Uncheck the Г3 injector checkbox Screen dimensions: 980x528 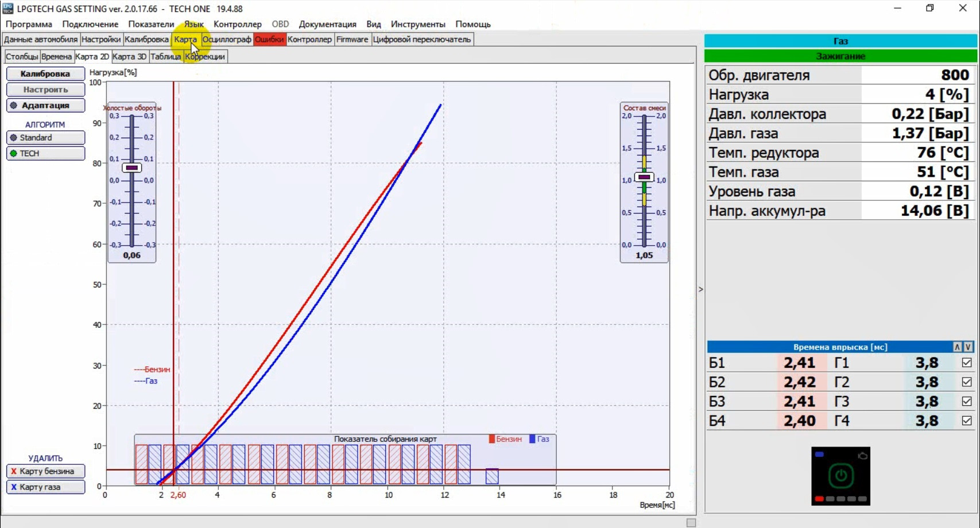[x=967, y=401]
